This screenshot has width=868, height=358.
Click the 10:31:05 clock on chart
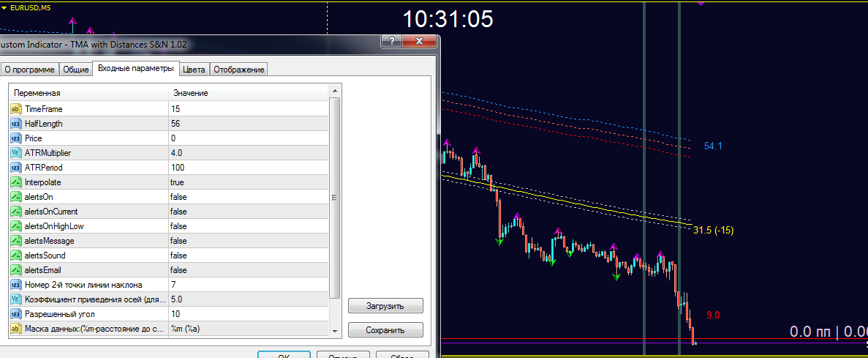click(x=448, y=19)
